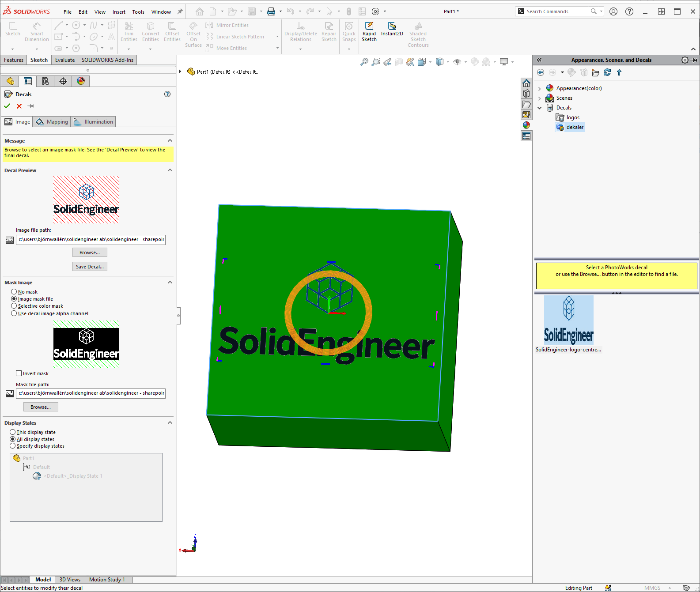
Task: Click the back arrow in Appearances panel
Action: click(541, 72)
